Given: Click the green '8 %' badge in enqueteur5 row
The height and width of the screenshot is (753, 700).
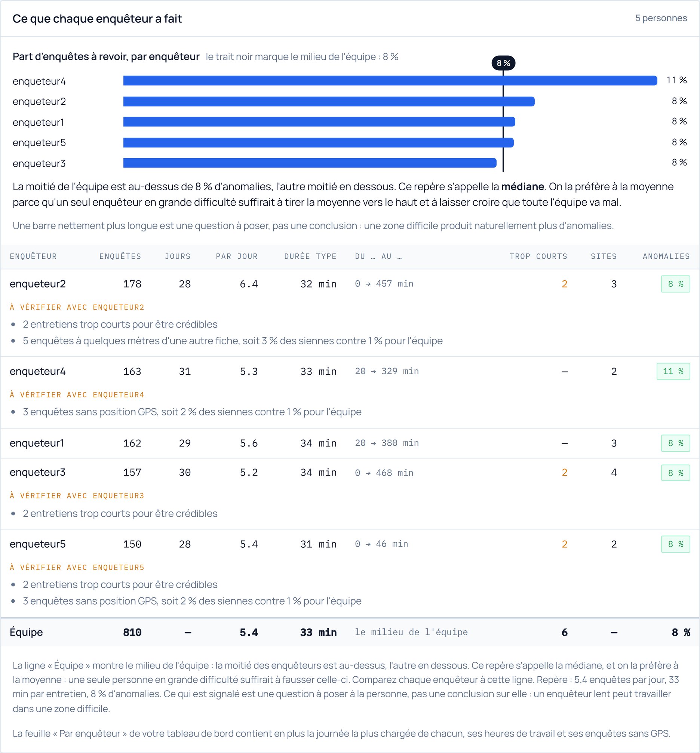Looking at the screenshot, I should pos(675,544).
